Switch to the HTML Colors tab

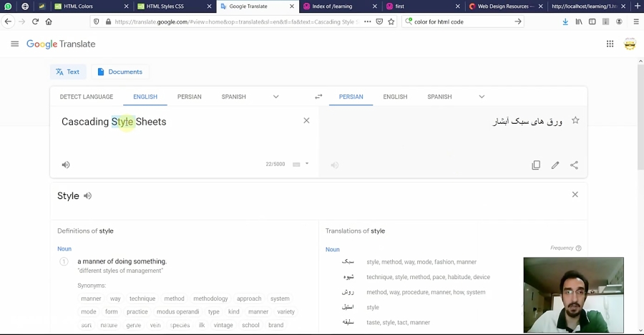(x=92, y=6)
